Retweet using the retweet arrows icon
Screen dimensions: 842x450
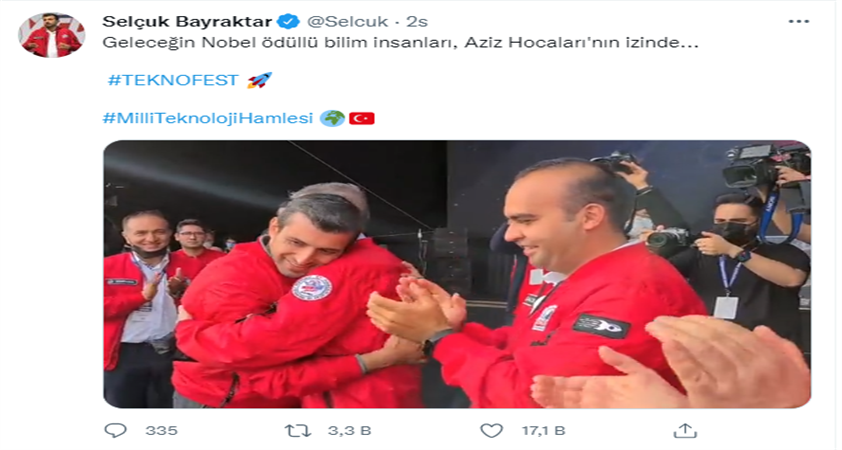coord(297,431)
